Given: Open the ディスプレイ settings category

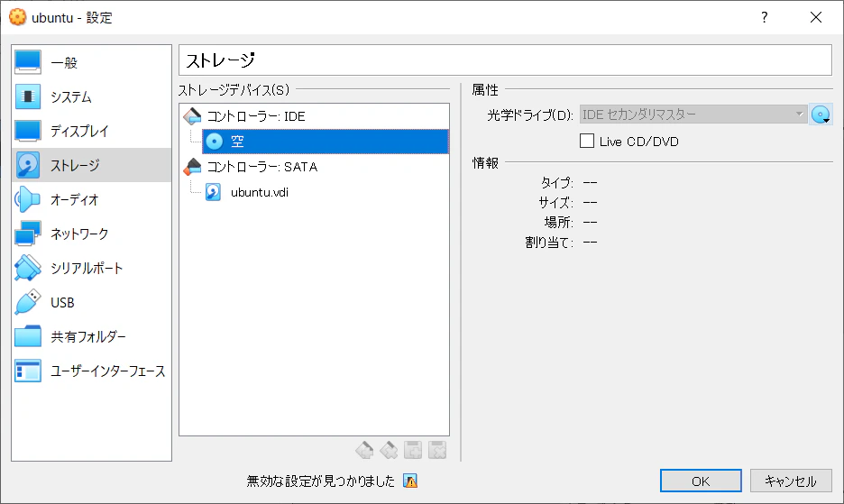Looking at the screenshot, I should coord(91,131).
